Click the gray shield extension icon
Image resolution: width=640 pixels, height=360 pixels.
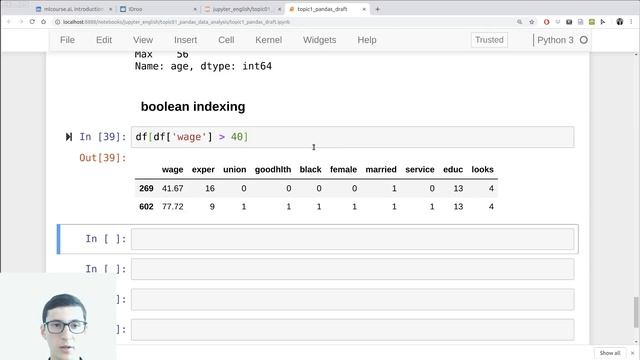click(x=558, y=22)
